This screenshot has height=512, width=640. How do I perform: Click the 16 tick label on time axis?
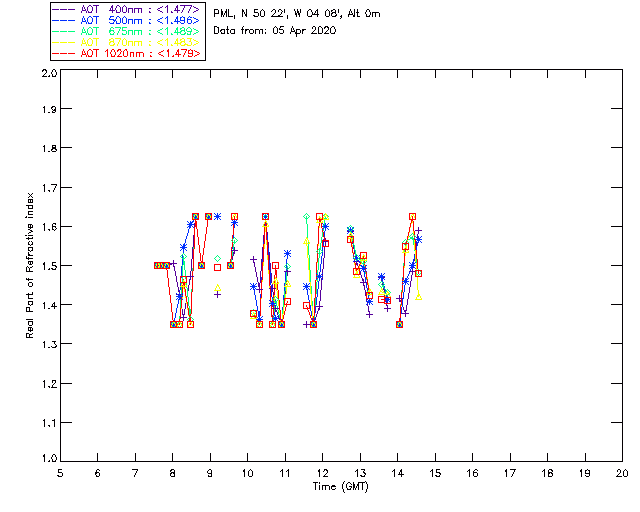point(472,473)
